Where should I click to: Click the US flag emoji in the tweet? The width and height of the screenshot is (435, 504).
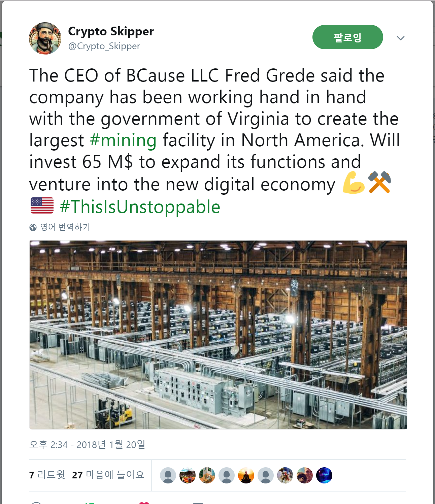click(42, 206)
